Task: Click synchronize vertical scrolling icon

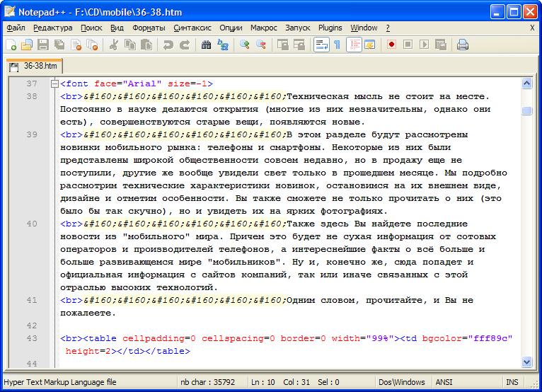Action: pos(283,45)
